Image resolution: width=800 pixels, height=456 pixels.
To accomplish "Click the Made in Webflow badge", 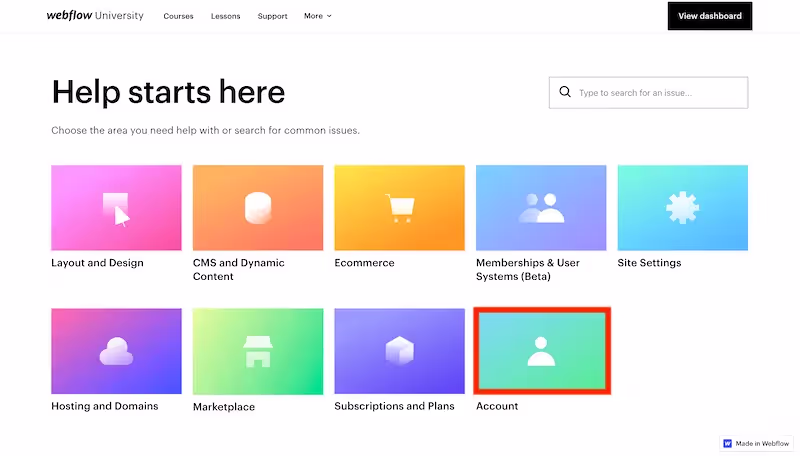I will point(757,443).
